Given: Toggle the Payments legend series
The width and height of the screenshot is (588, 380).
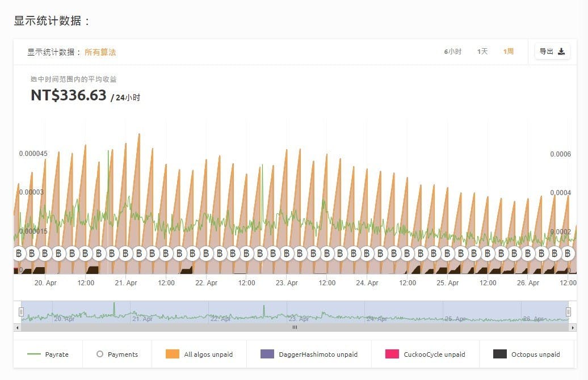Looking at the screenshot, I should [x=117, y=354].
